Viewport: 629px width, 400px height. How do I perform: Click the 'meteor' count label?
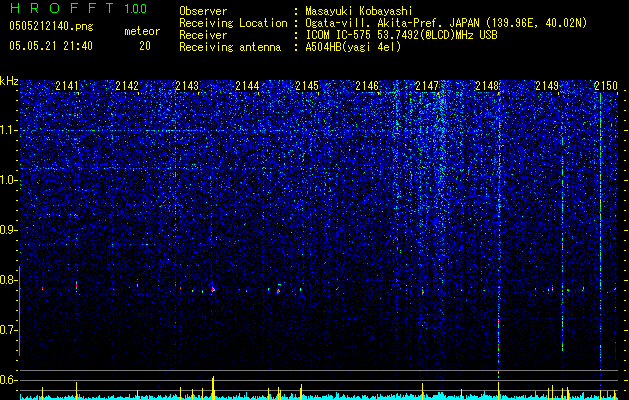142,31
